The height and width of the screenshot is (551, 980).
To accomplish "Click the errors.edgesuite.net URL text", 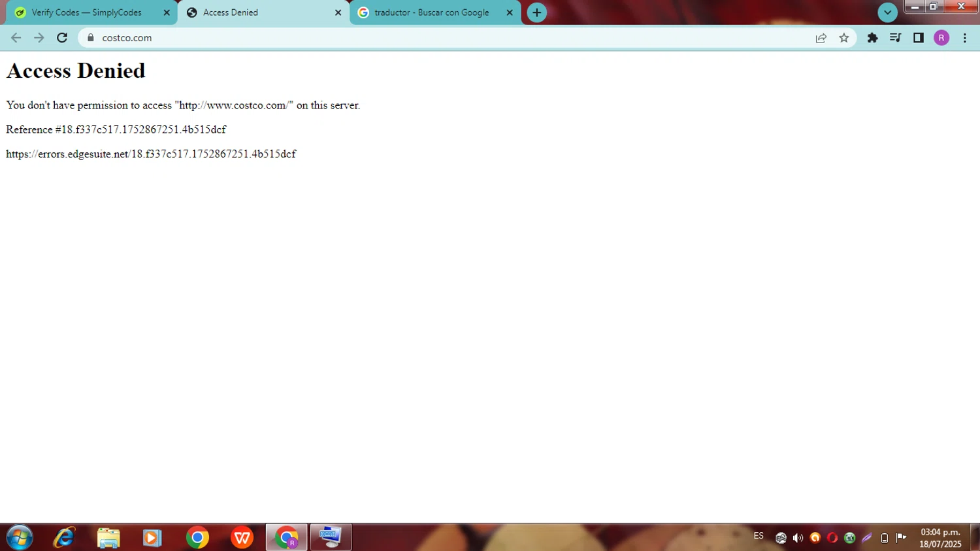I will (x=151, y=154).
